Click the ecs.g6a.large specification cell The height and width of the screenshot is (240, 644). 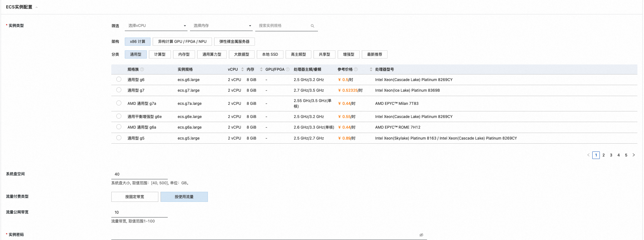tap(190, 127)
